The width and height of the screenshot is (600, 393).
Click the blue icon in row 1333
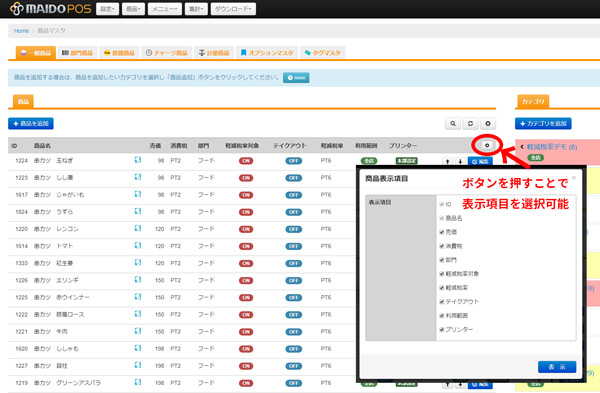pyautogui.click(x=138, y=263)
